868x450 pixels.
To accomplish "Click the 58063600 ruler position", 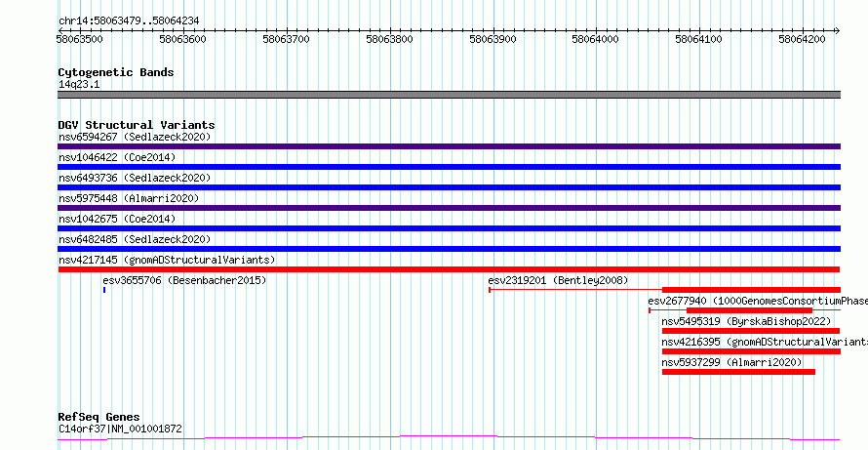I will 182,39.
